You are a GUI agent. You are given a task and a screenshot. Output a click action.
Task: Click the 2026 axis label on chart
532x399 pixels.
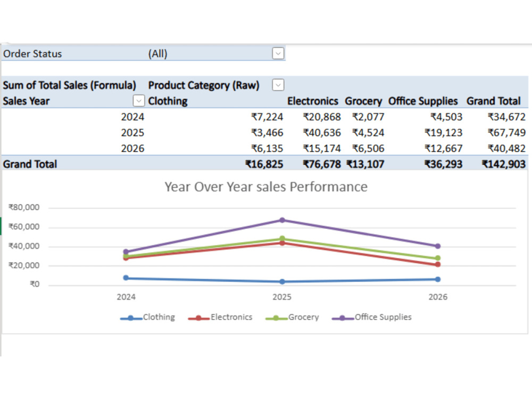(x=438, y=297)
